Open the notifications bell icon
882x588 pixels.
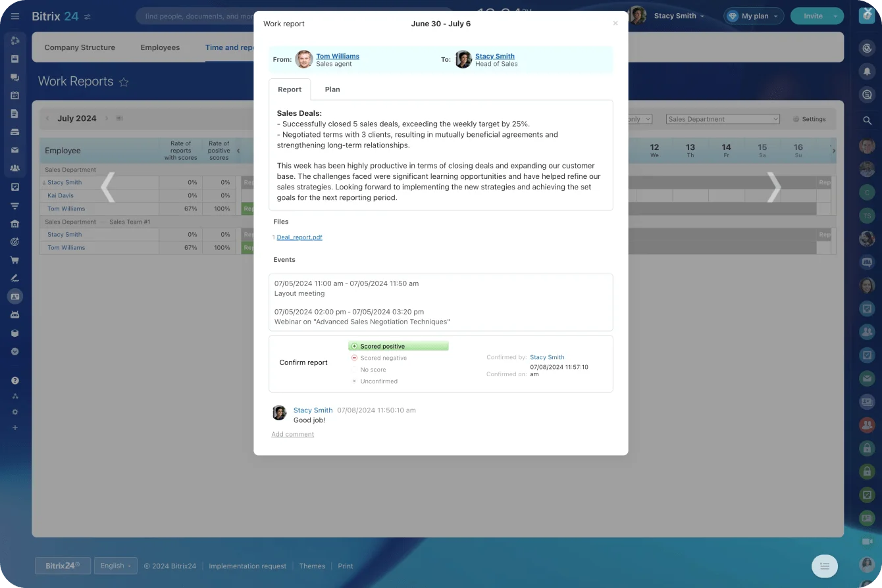point(868,71)
